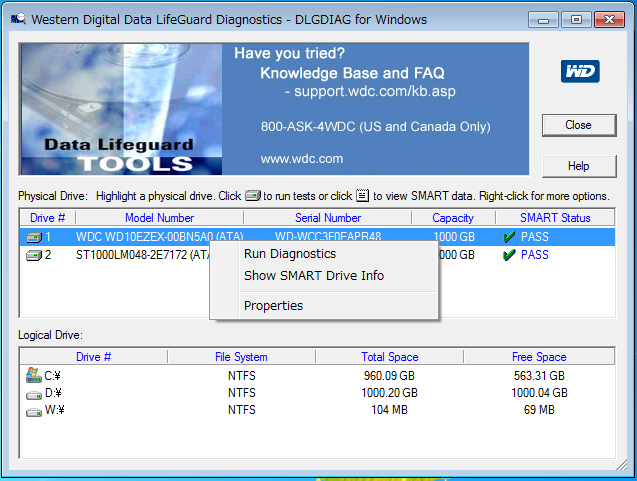The width and height of the screenshot is (637, 481).
Task: Click the SMART Status column header
Action: click(555, 218)
